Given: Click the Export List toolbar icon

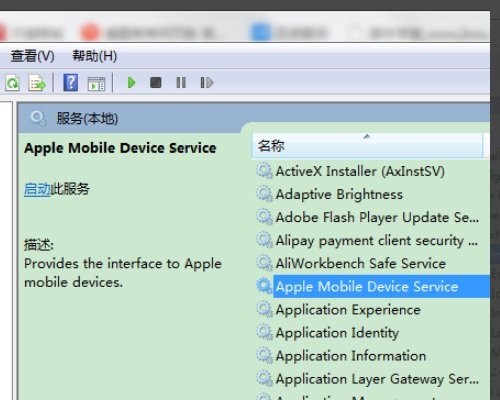Looking at the screenshot, I should tap(37, 83).
